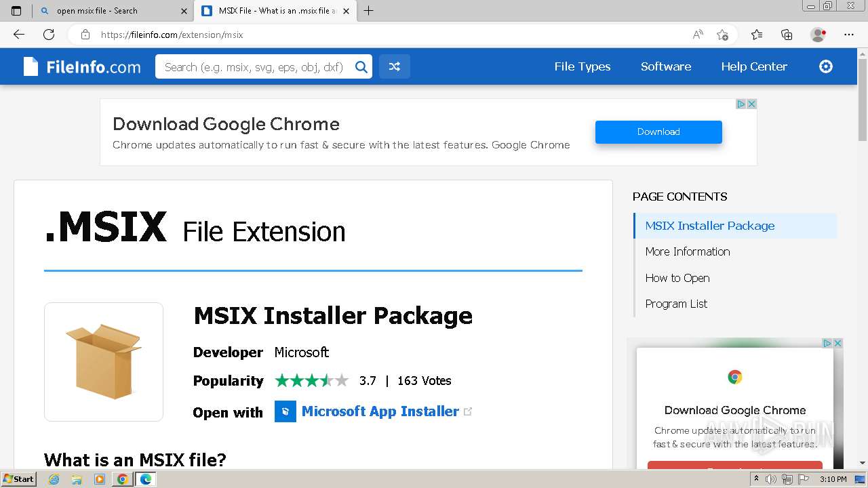Image resolution: width=868 pixels, height=488 pixels.
Task: Click the FileInfo search input field
Action: pyautogui.click(x=254, y=66)
